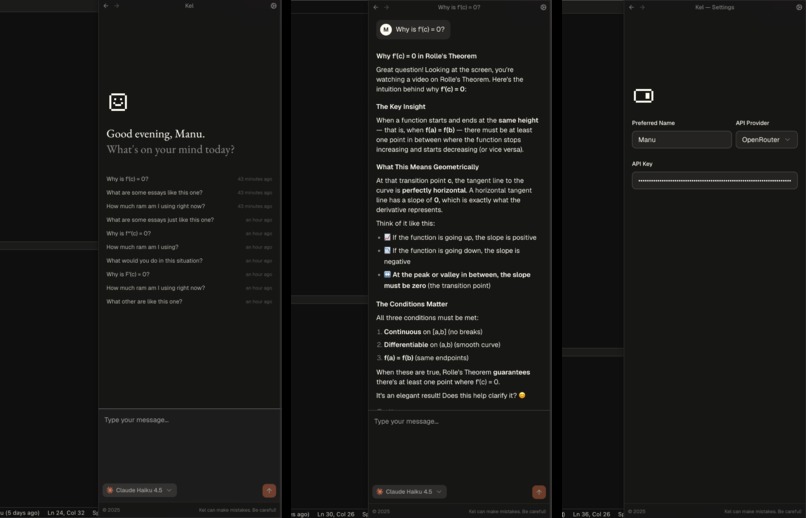Open history entry "What other are like this one?"

point(189,302)
